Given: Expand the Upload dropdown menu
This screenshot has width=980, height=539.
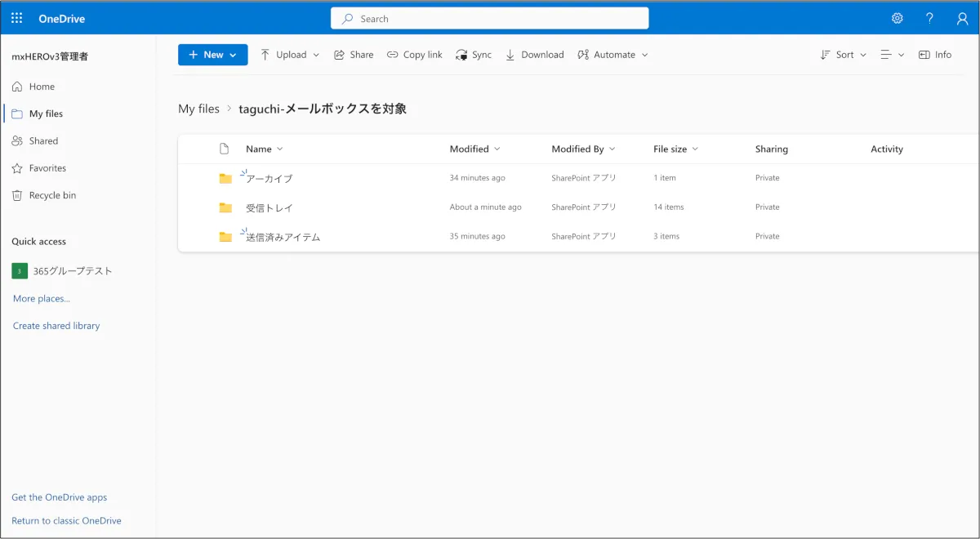Looking at the screenshot, I should coord(290,55).
